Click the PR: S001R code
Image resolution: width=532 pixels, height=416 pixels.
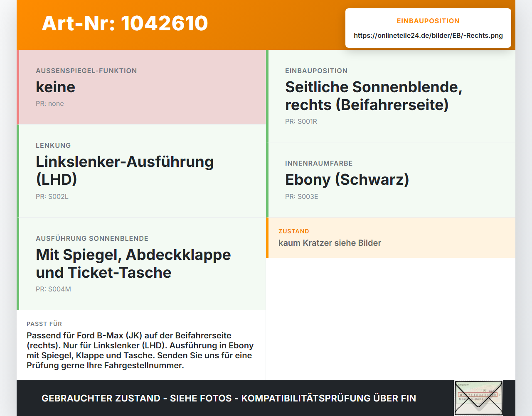pyautogui.click(x=301, y=122)
